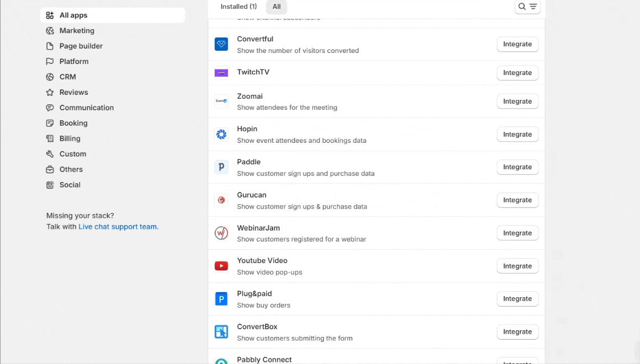Viewport: 640px width, 364px height.
Task: Switch to the Installed (1) tab
Action: click(x=239, y=7)
